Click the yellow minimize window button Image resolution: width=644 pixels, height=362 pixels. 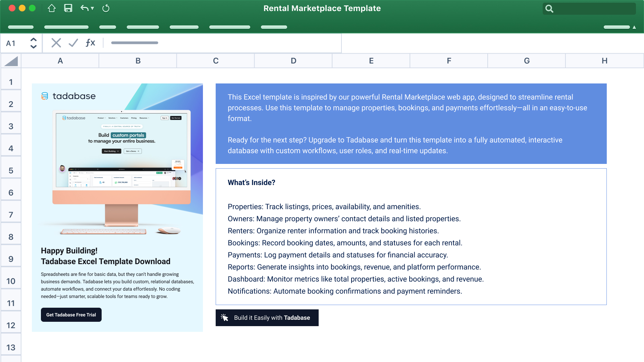pyautogui.click(x=22, y=8)
